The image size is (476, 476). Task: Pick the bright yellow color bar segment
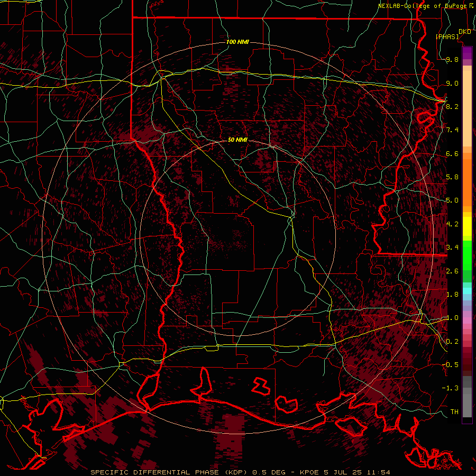467,226
